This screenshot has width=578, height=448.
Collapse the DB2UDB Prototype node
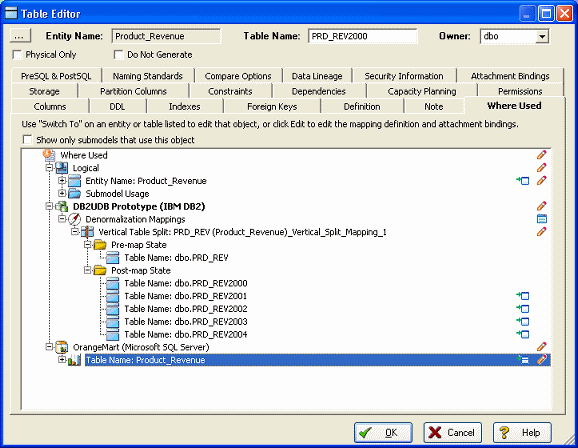pos(49,206)
